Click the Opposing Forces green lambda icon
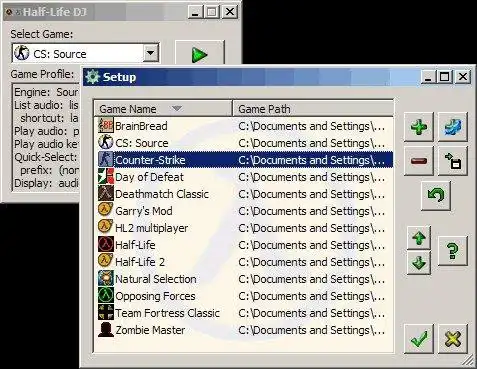The image size is (477, 369). [x=106, y=295]
